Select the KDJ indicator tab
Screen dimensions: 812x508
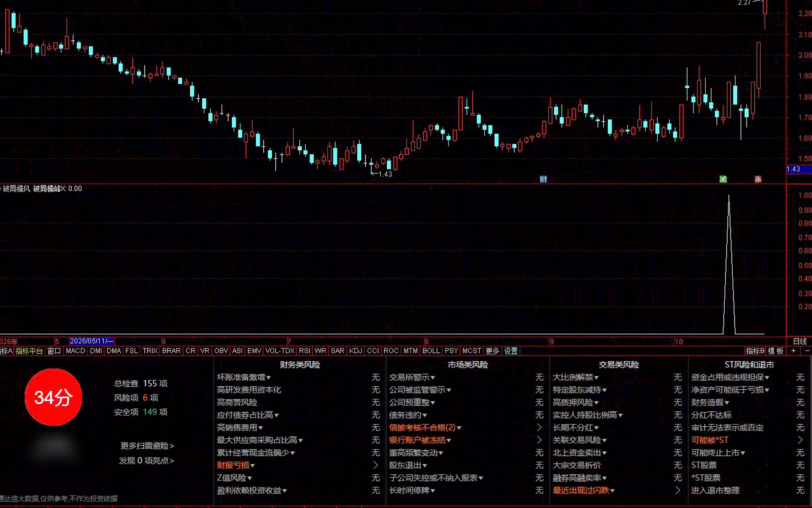pos(355,351)
